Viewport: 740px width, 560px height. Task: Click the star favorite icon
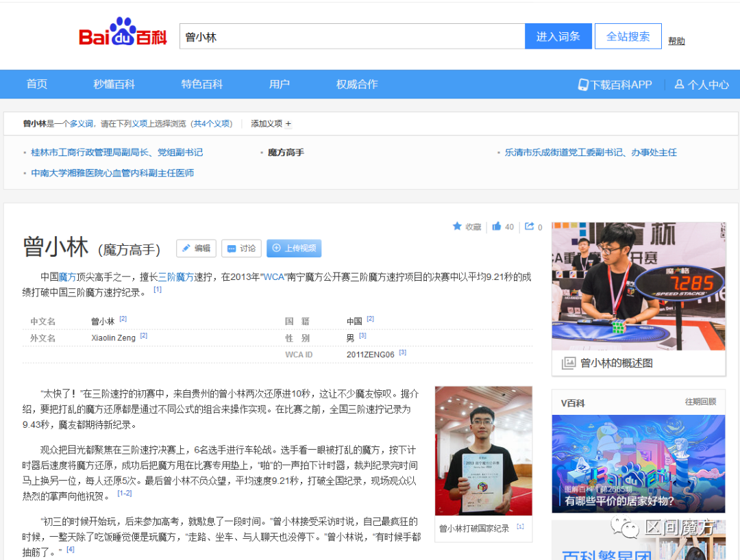[457, 227]
